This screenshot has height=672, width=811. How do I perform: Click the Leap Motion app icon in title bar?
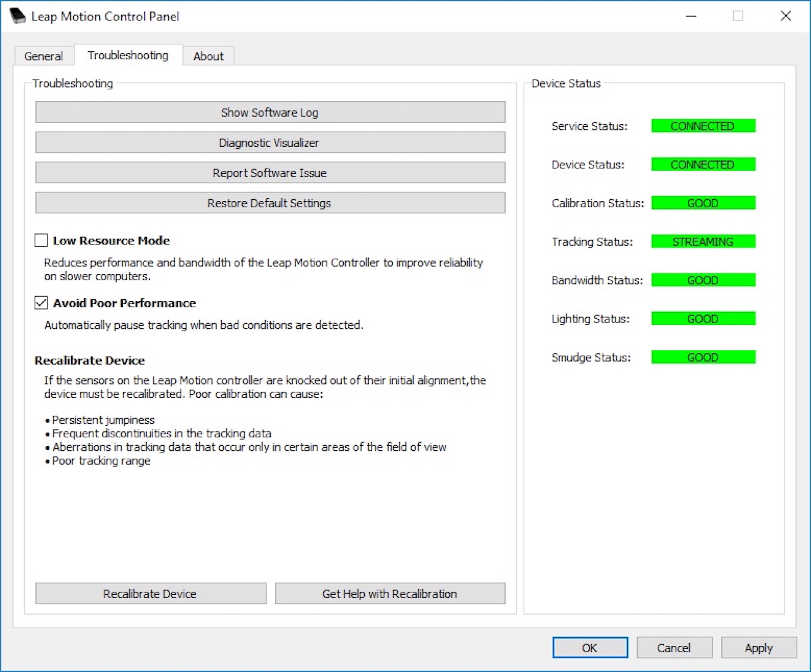(x=17, y=16)
